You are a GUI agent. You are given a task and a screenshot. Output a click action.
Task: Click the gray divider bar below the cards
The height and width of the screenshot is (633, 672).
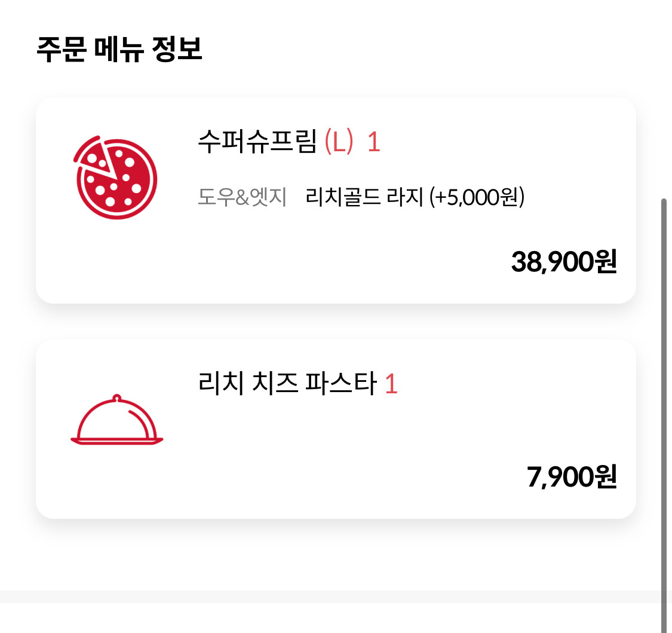point(330,597)
